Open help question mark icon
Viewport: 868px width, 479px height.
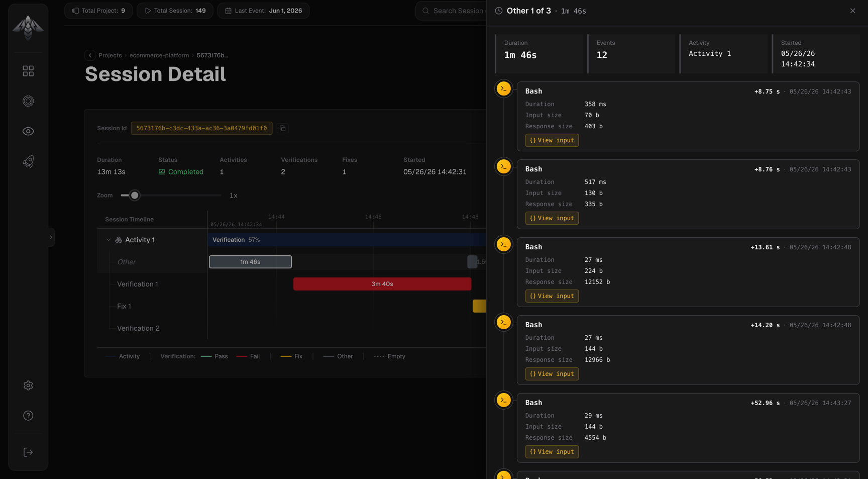28,416
